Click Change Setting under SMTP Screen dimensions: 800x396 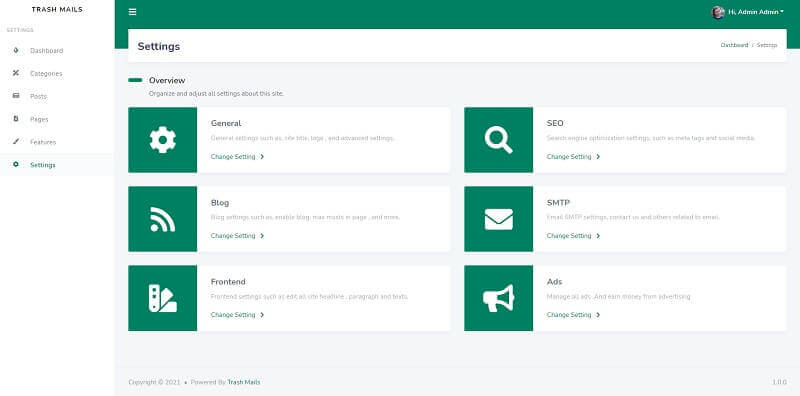[x=573, y=236]
